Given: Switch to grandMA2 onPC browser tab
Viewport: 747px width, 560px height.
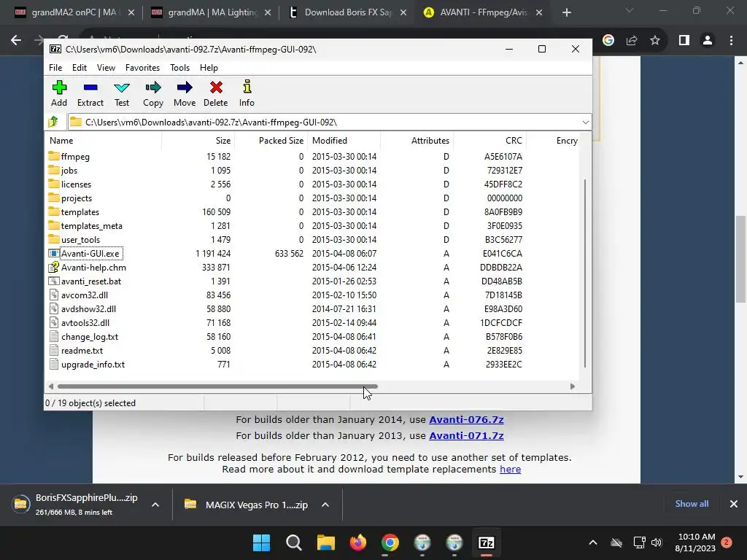Looking at the screenshot, I should click(74, 12).
